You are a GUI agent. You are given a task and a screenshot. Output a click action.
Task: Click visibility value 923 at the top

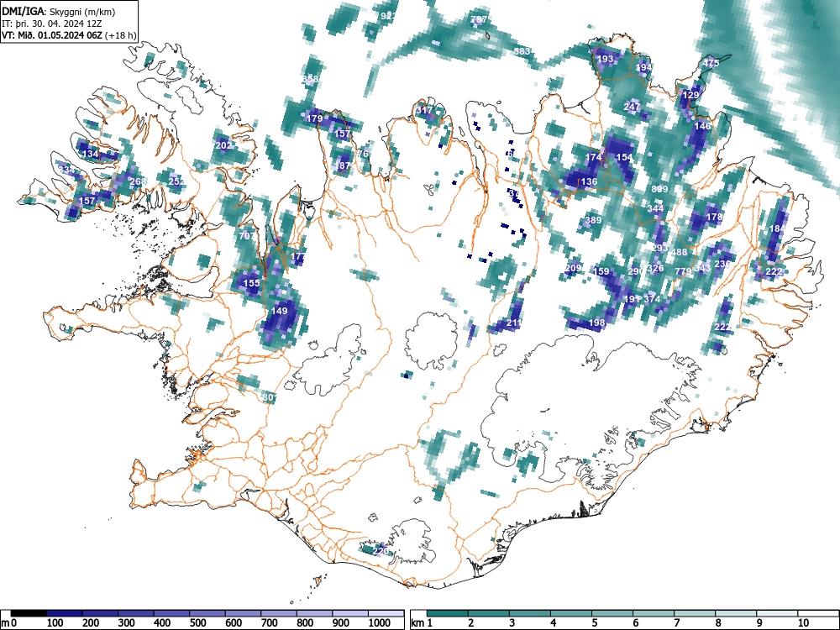pos(388,16)
